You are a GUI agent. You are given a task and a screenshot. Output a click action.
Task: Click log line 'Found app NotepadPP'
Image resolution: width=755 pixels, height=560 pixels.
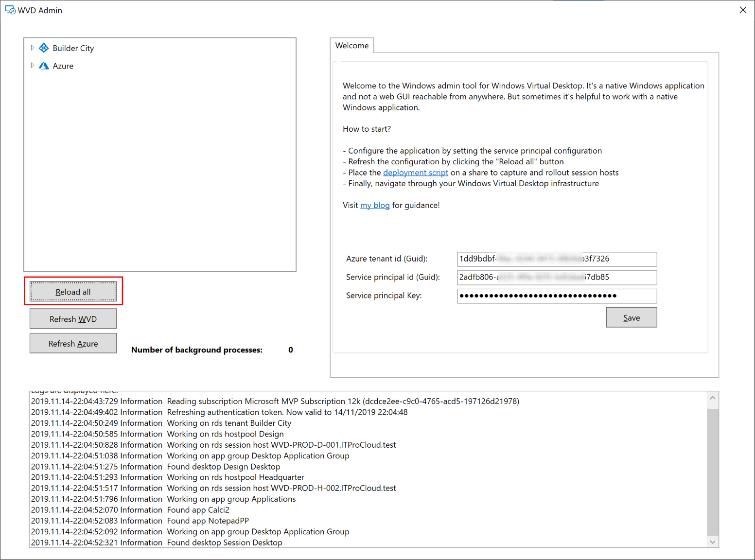coord(140,521)
